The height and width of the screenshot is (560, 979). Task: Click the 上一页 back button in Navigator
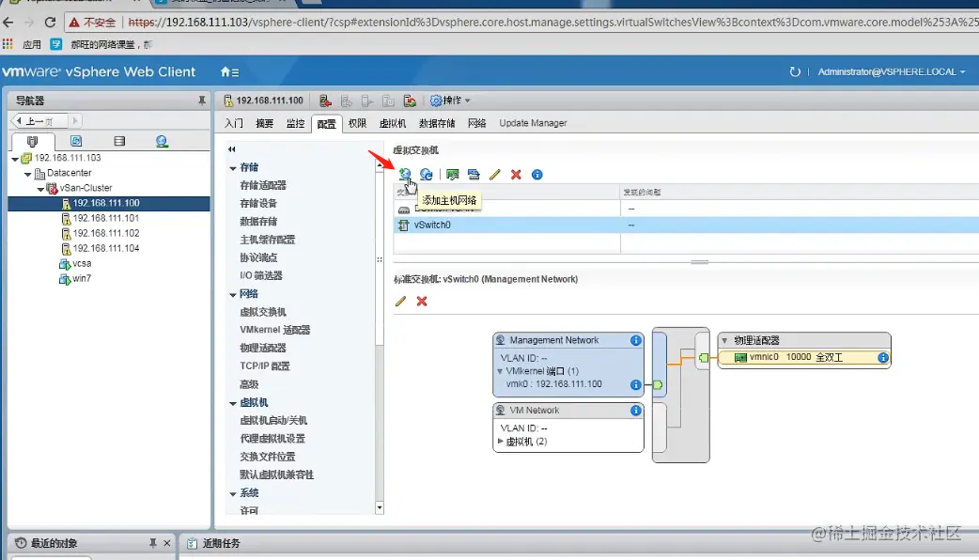point(39,121)
